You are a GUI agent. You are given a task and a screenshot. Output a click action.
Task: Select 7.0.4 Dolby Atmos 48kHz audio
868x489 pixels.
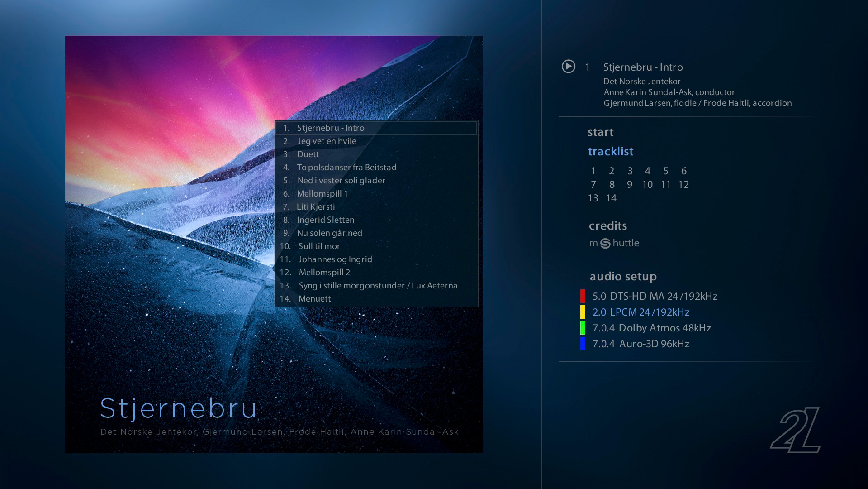tap(652, 328)
